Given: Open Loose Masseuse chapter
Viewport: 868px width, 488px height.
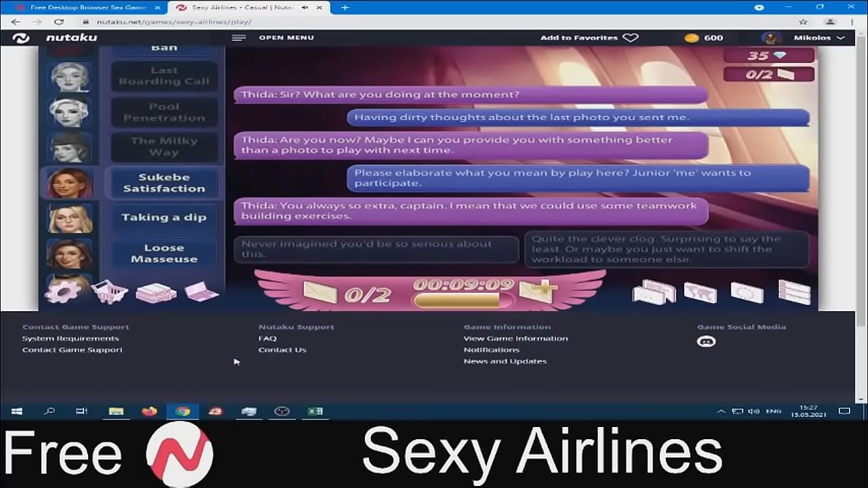Looking at the screenshot, I should [163, 253].
